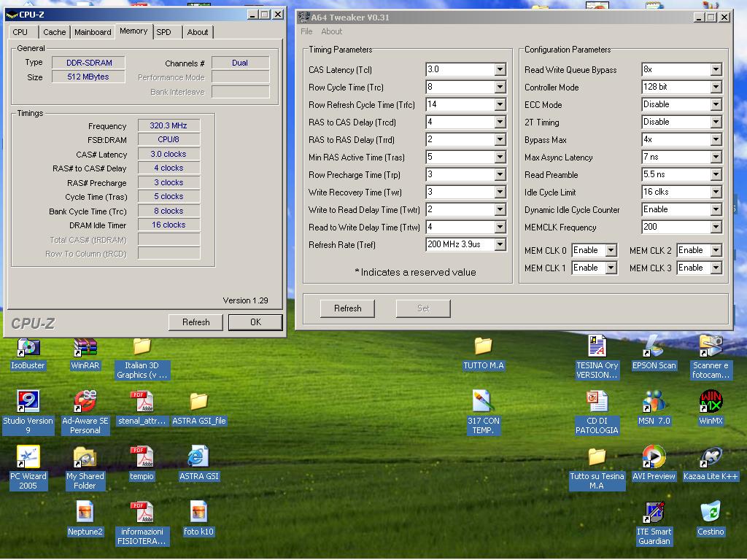
Task: Open TESINA Ory VERSION document icon
Action: click(597, 357)
